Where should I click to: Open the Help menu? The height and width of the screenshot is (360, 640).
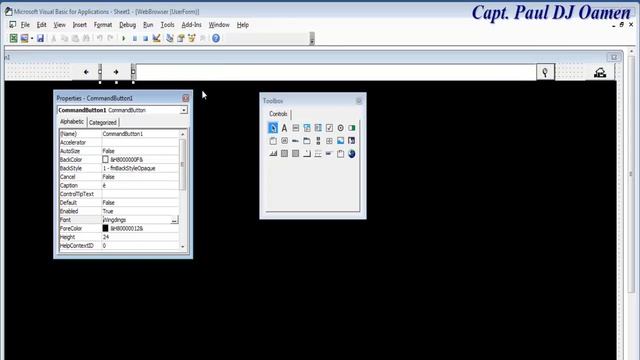242,25
